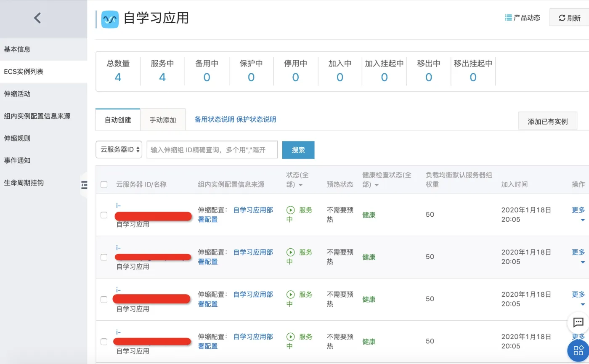
Task: Click the green play status icon in fourth row
Action: tap(290, 337)
